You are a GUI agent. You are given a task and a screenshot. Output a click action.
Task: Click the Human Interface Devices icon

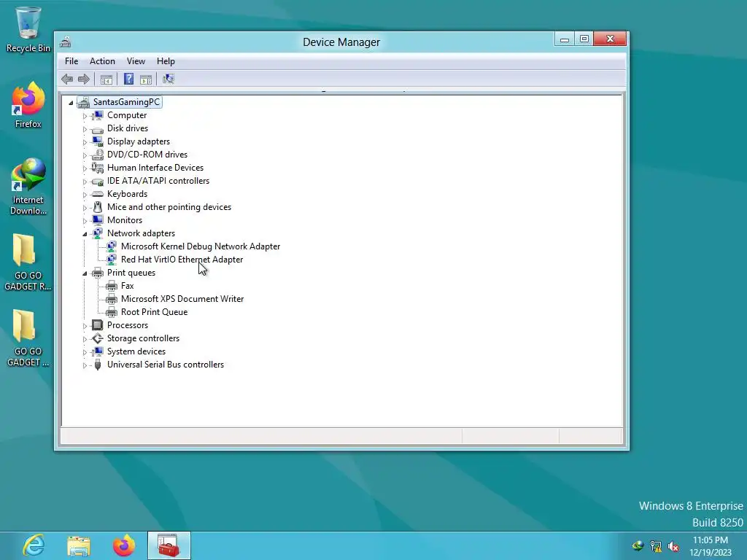[x=98, y=168]
